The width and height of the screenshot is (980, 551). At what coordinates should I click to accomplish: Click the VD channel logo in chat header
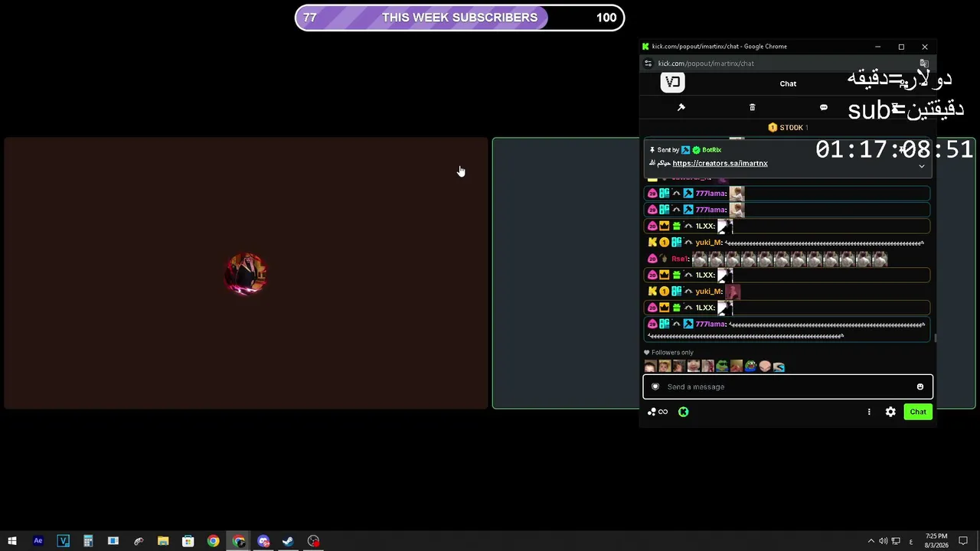[x=672, y=82]
